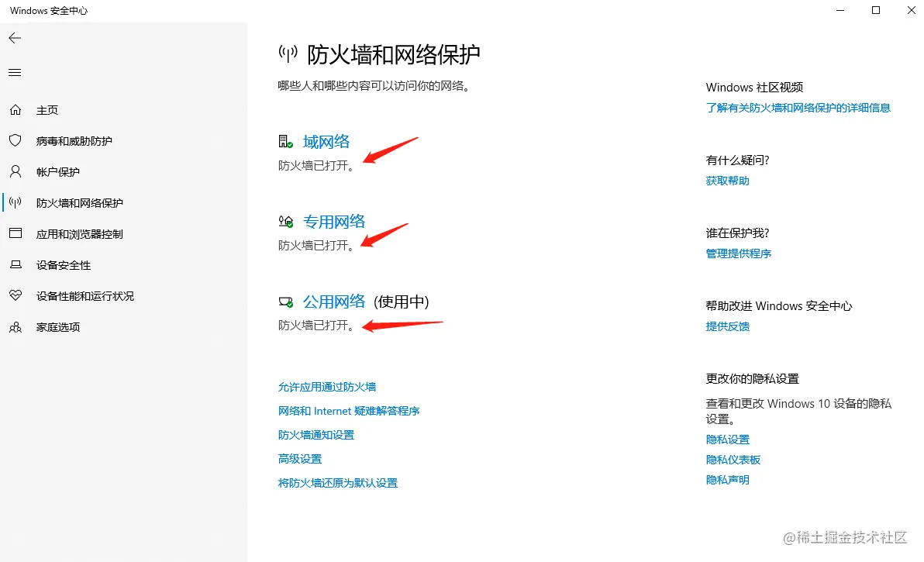
Task: Click 防火墙已打开 status under 域网络
Action: 315,166
